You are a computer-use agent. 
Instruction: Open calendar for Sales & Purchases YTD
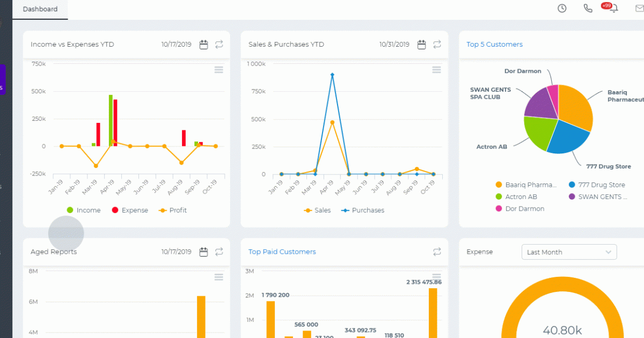pyautogui.click(x=422, y=45)
